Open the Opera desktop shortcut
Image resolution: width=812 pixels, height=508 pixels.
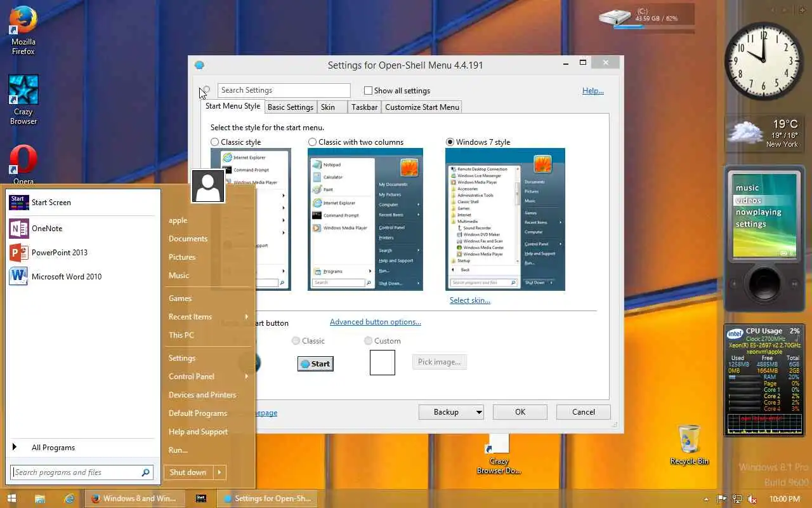pyautogui.click(x=23, y=164)
